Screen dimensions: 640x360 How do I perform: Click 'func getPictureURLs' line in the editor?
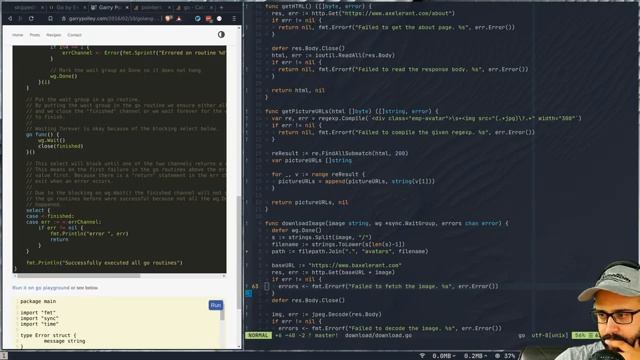point(351,111)
